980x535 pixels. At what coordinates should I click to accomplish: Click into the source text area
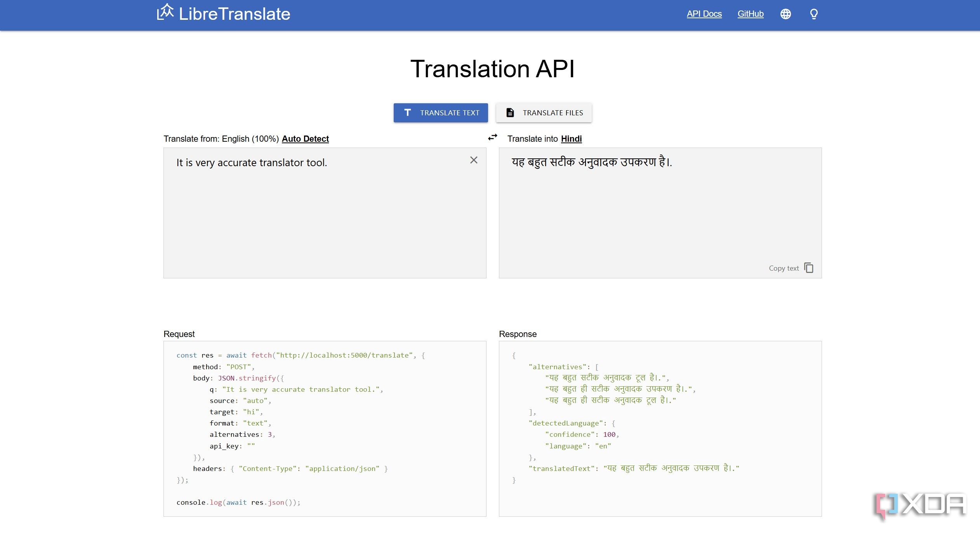pyautogui.click(x=325, y=213)
